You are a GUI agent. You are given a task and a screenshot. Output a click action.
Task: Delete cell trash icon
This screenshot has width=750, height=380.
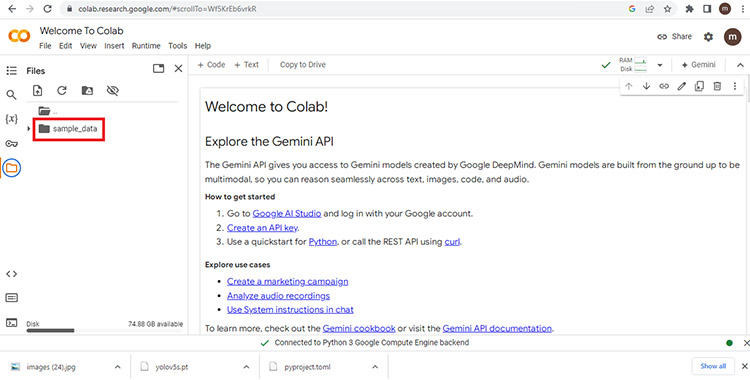coord(717,86)
